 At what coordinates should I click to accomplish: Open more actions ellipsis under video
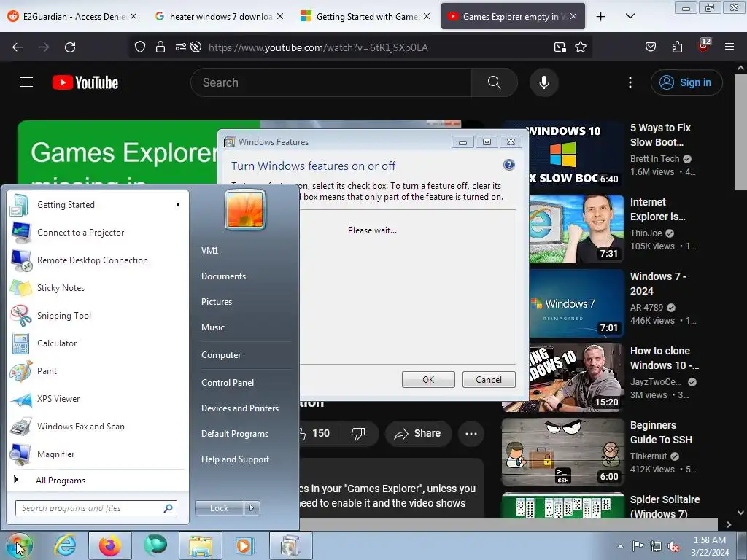pos(471,434)
